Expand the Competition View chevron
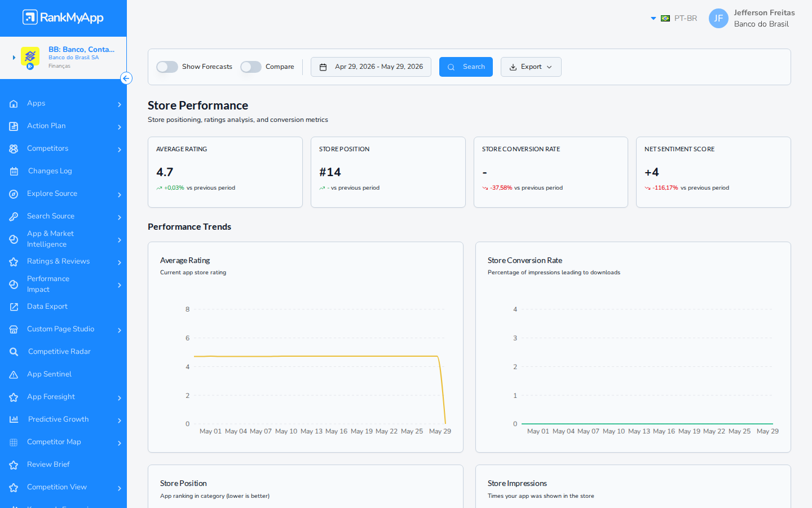 pos(120,488)
